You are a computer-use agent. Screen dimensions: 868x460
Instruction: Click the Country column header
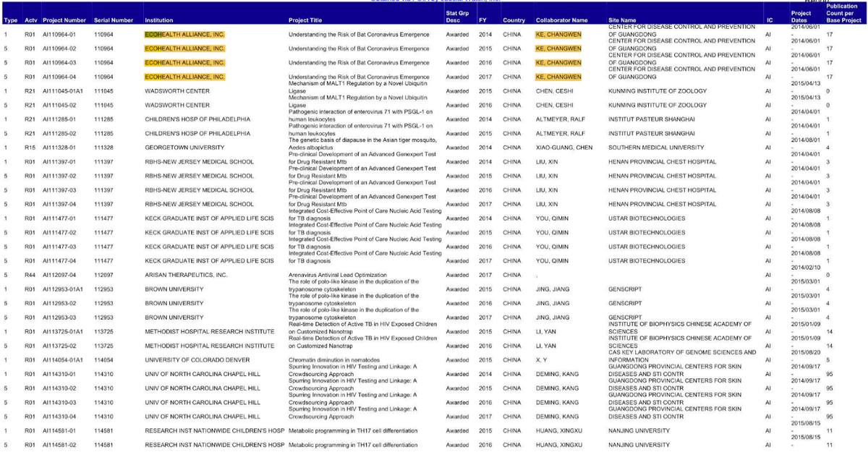pos(514,20)
